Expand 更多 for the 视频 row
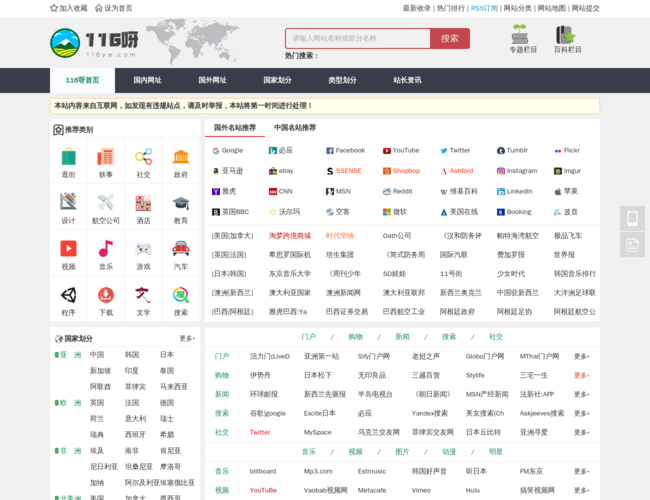This screenshot has width=650, height=500. click(x=582, y=491)
